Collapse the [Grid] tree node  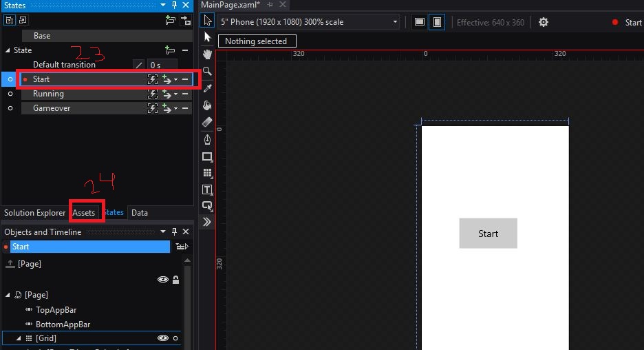click(x=19, y=338)
